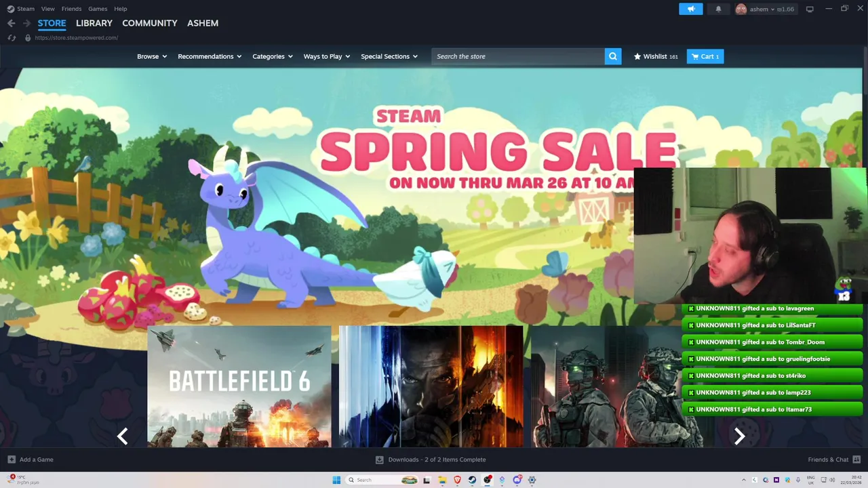Click the volume speaker icon in system tray
The image size is (868, 488).
pyautogui.click(x=832, y=480)
